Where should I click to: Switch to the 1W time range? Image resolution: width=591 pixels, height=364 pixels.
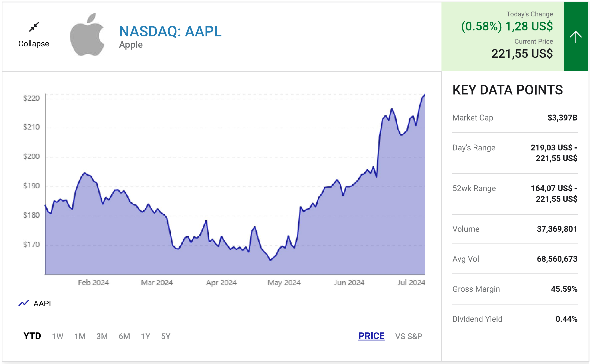pos(58,336)
